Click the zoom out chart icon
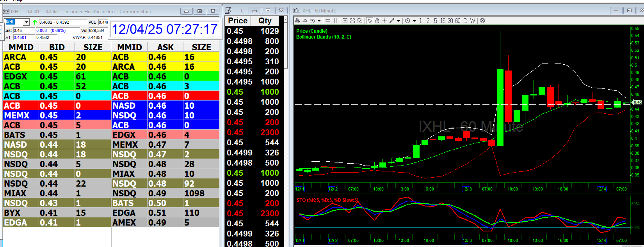 pos(352,21)
